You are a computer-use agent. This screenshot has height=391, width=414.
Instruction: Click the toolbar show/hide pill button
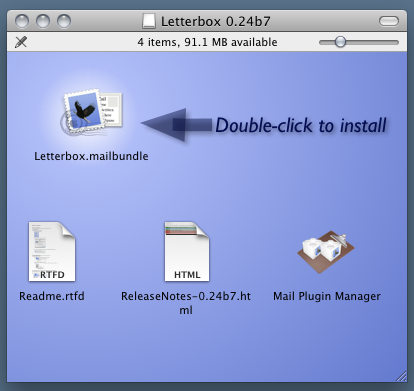coord(389,21)
